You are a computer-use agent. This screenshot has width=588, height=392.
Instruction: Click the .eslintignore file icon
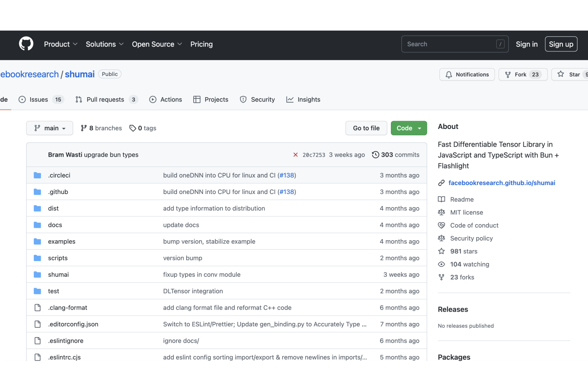click(x=38, y=341)
